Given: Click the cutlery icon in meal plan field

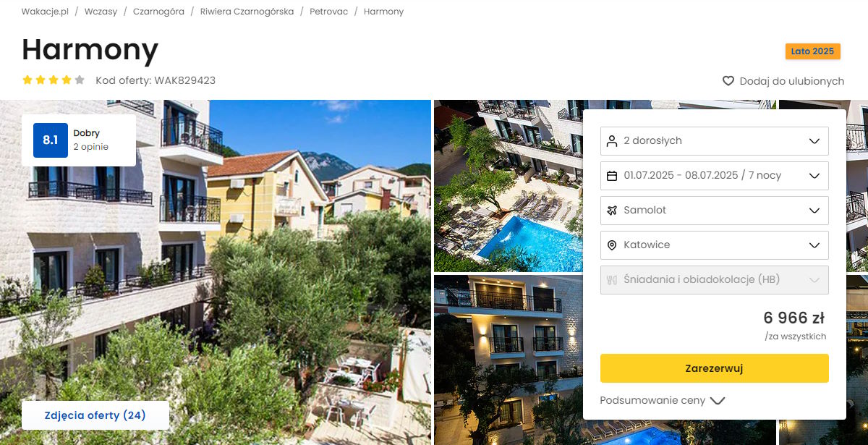Looking at the screenshot, I should (x=612, y=279).
